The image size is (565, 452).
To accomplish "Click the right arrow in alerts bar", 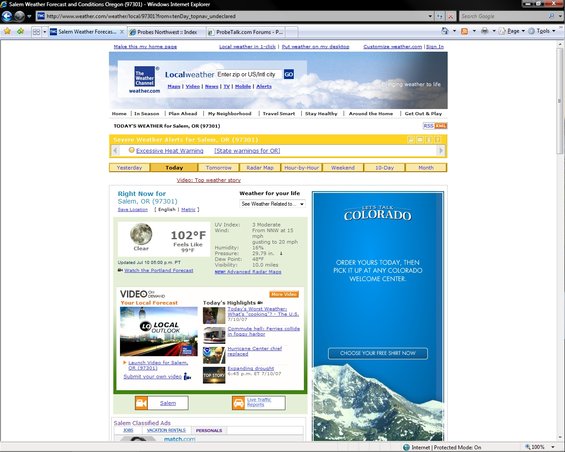I will 441,150.
